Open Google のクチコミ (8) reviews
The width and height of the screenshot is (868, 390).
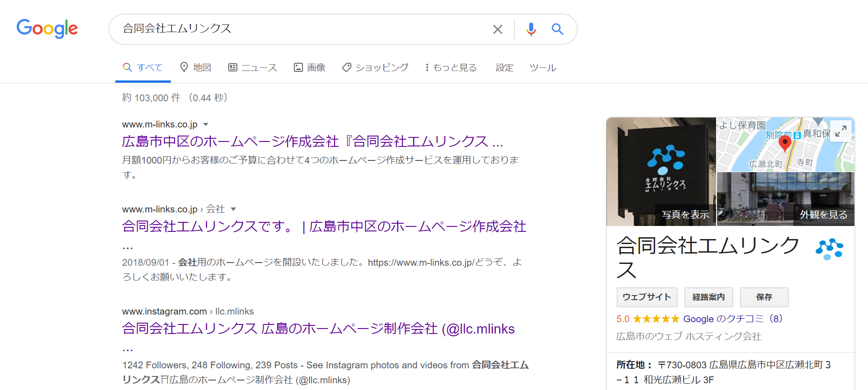point(733,319)
